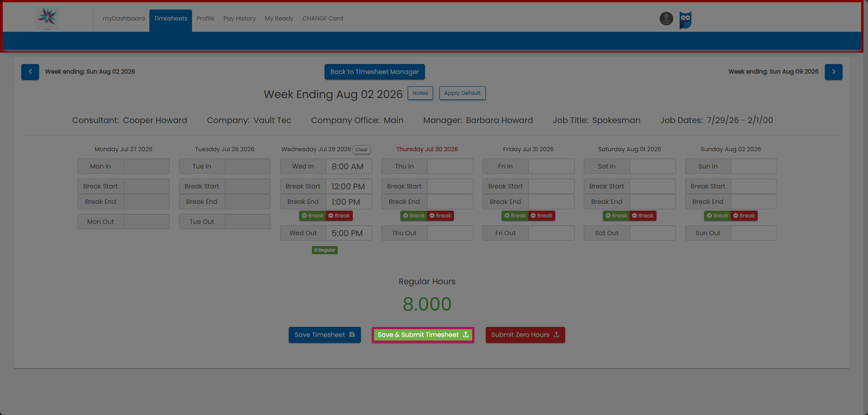The height and width of the screenshot is (415, 868).
Task: Open My Ready tab
Action: click(279, 19)
